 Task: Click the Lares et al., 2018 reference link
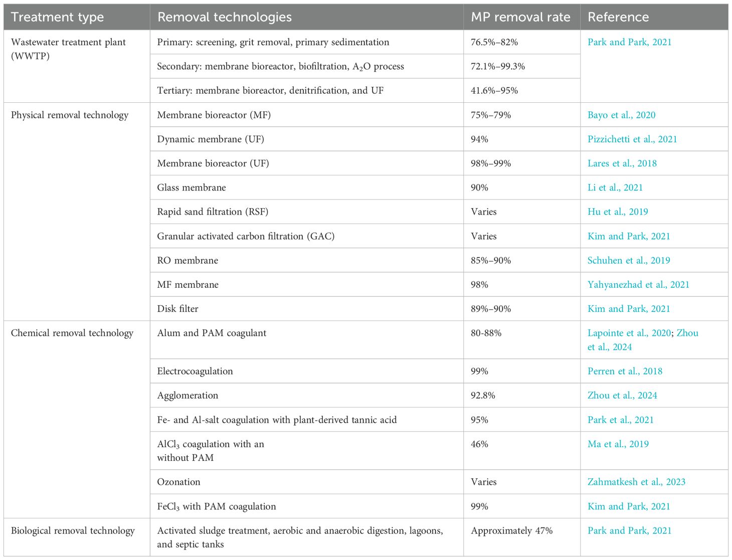[622, 163]
